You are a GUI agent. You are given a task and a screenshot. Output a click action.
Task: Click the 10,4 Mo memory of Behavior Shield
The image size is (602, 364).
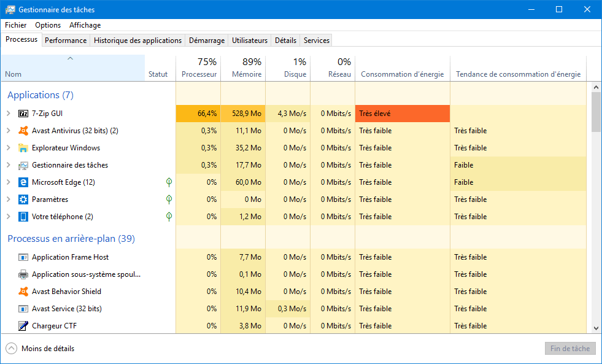(x=243, y=292)
